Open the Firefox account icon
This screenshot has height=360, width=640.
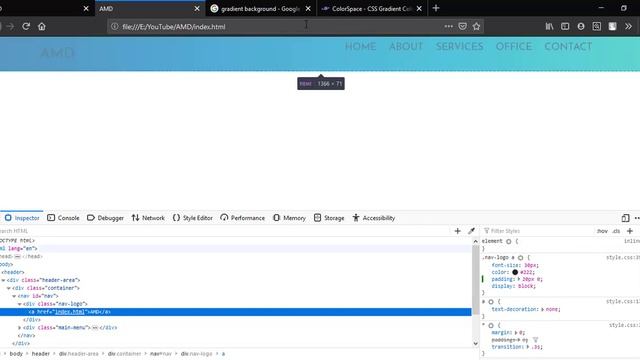(581, 27)
